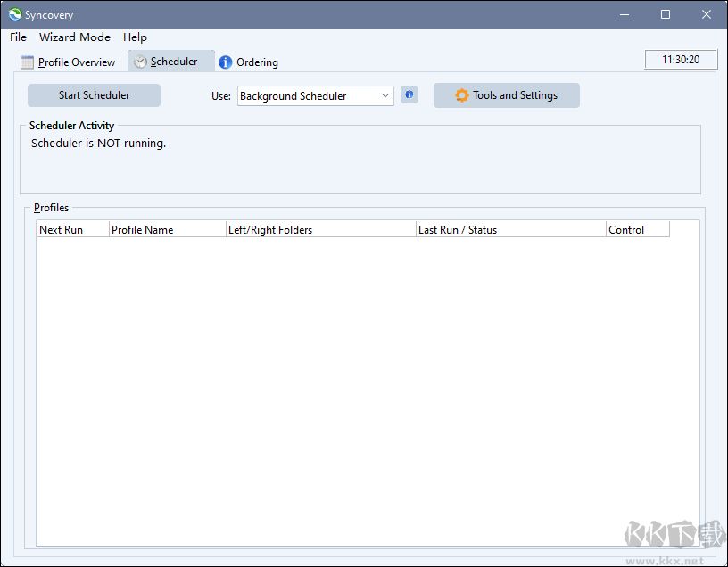Open the File menu
This screenshot has width=728, height=567.
(18, 37)
